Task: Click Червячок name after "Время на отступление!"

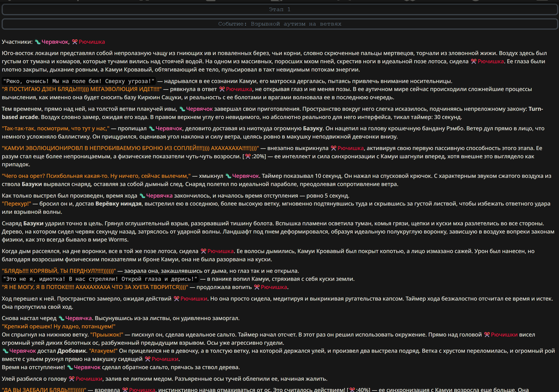Action: [x=87, y=367]
